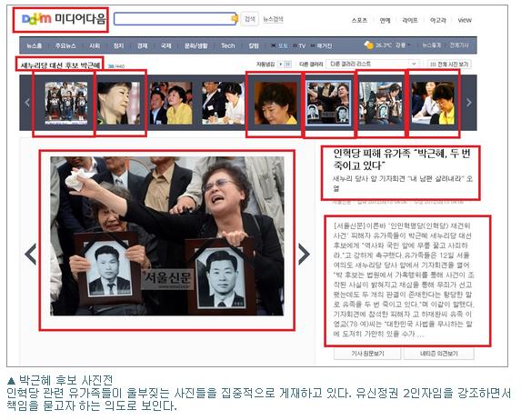Switch to the 포토 tab
Image resolution: width=521 pixels, height=420 pixels.
pos(280,45)
